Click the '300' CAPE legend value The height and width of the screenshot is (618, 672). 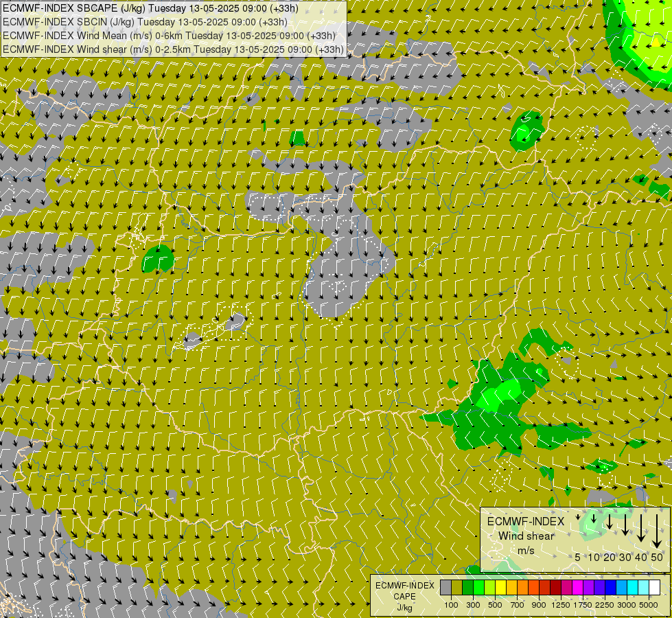point(473,605)
